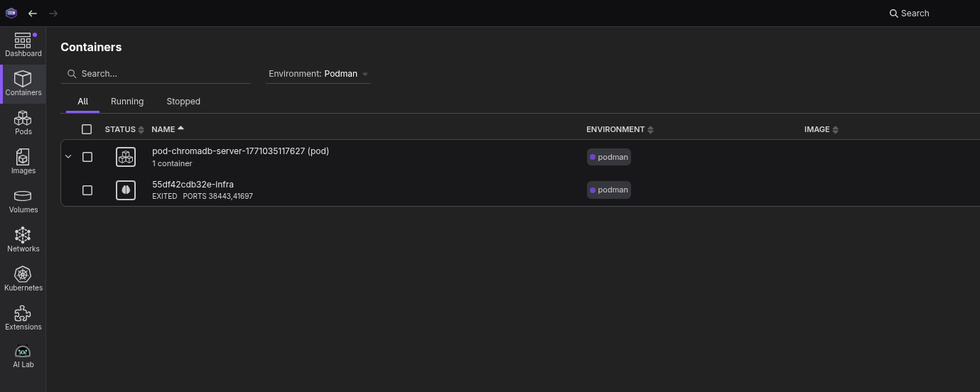The image size is (980, 392).
Task: Open the Extensions page
Action: pos(23,318)
